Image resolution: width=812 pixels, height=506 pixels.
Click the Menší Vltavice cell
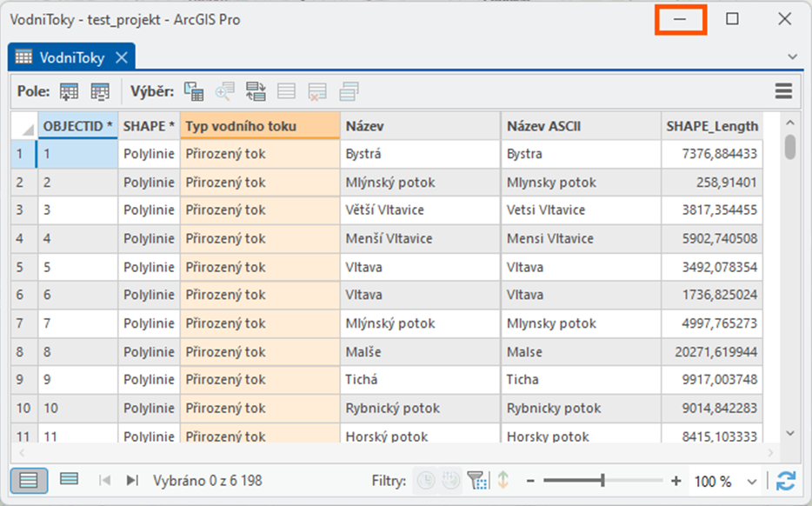point(420,239)
